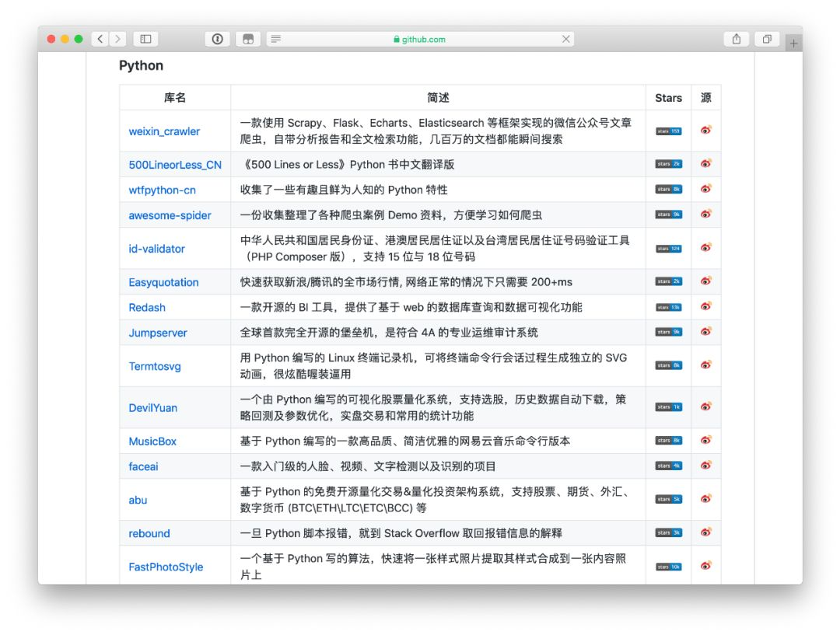Image resolution: width=840 pixels, height=635 pixels.
Task: Click the Weibo icon in the abu row
Action: coord(706,499)
